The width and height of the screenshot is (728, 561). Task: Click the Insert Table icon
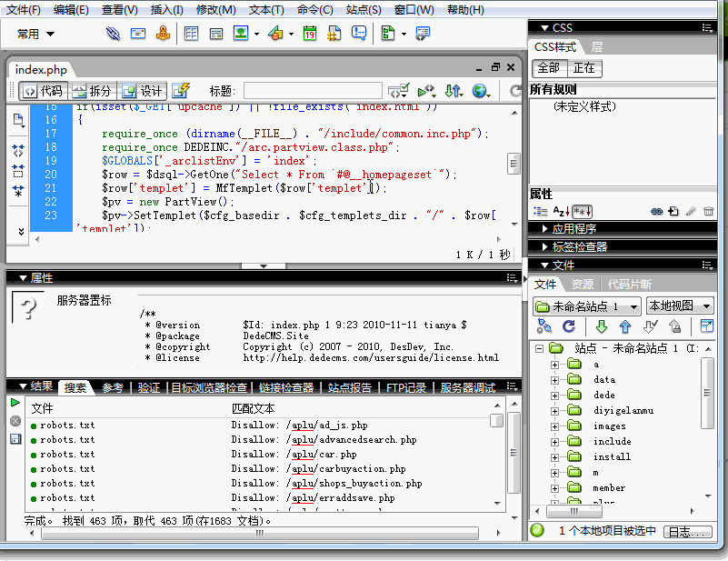point(191,34)
